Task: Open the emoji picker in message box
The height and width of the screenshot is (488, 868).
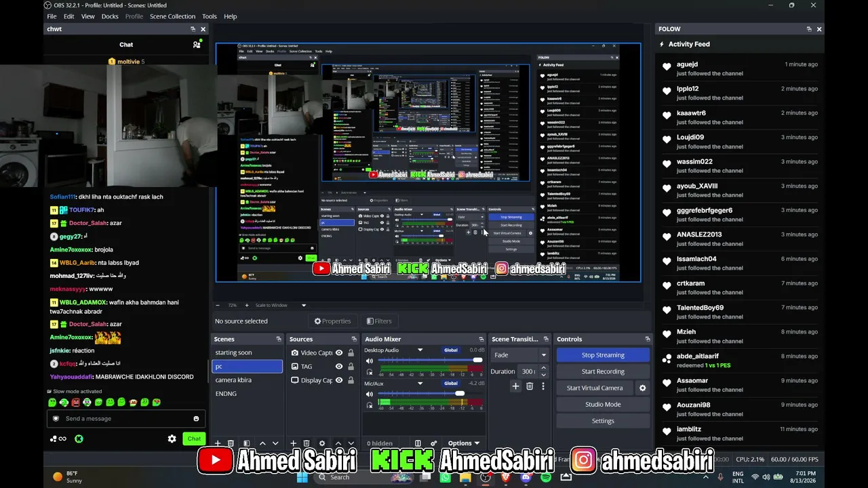Action: tap(196, 419)
